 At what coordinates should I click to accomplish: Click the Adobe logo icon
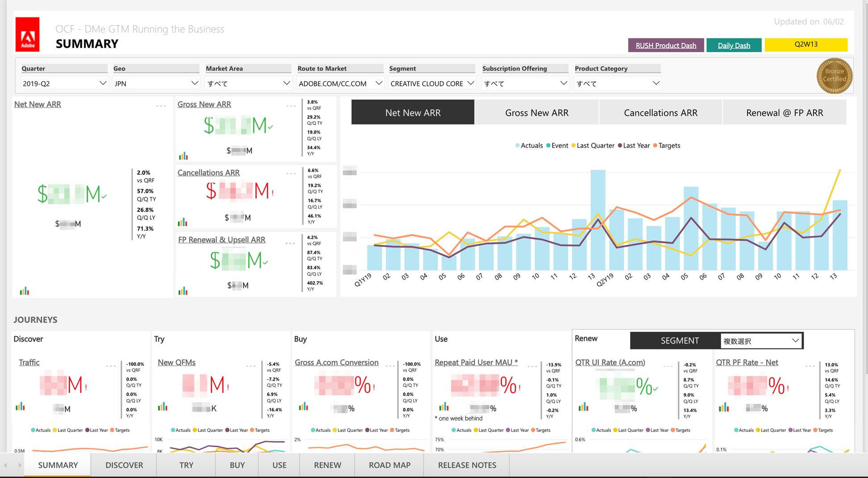click(x=28, y=34)
